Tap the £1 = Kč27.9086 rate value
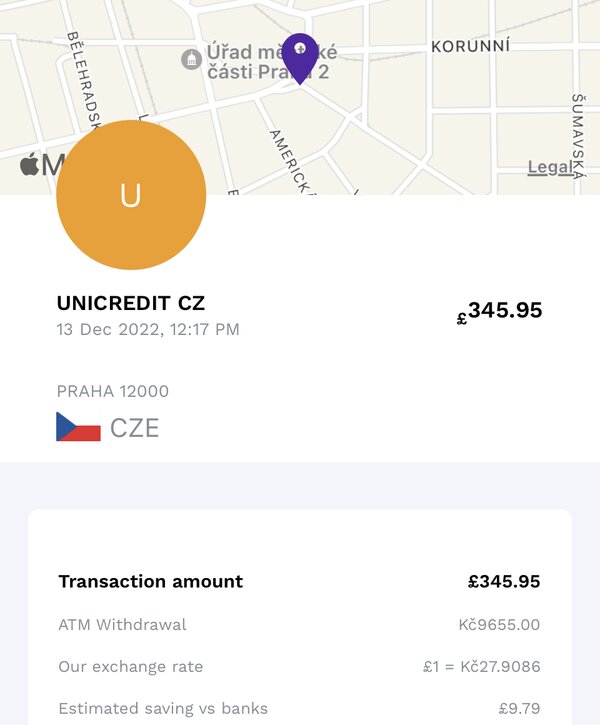This screenshot has width=600, height=725. (x=482, y=667)
